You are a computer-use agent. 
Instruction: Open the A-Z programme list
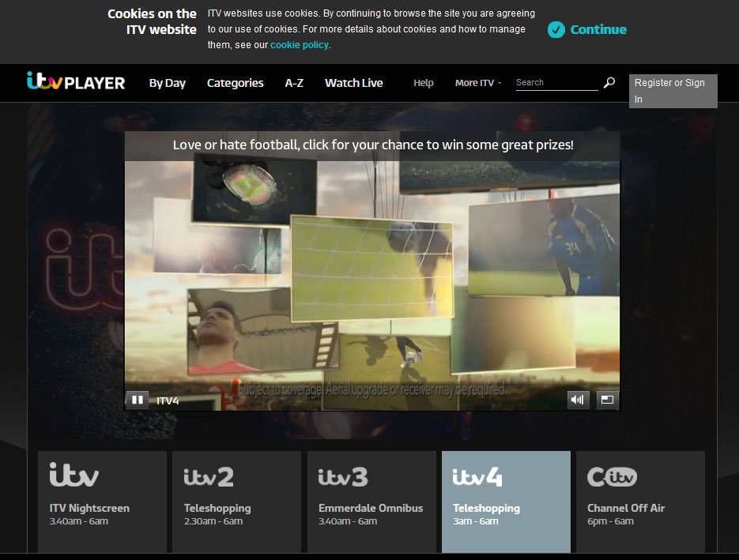coord(294,83)
